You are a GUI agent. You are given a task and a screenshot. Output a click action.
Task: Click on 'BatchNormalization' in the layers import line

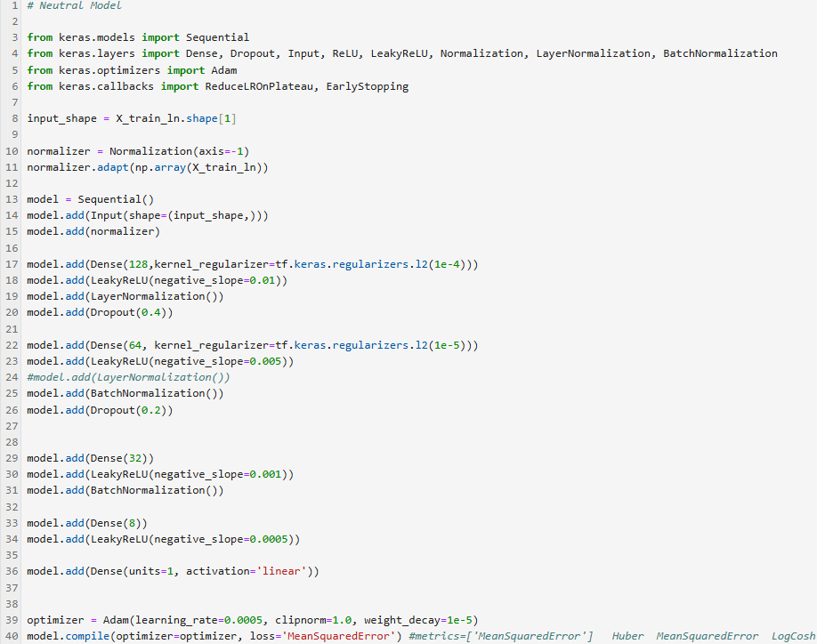(720, 54)
